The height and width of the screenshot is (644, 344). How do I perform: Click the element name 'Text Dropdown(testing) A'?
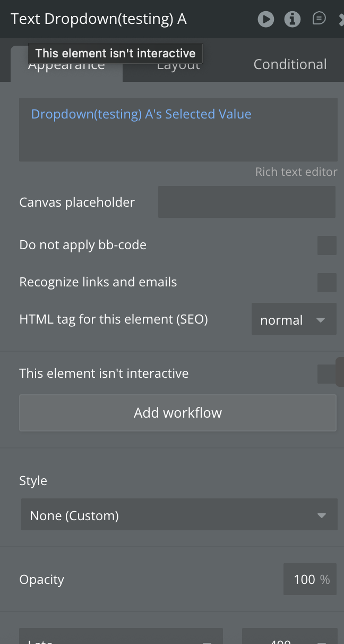tap(99, 19)
